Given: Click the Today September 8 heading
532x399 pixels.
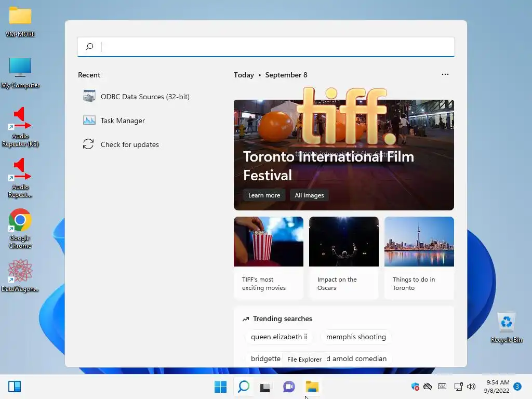Looking at the screenshot, I should (270, 75).
